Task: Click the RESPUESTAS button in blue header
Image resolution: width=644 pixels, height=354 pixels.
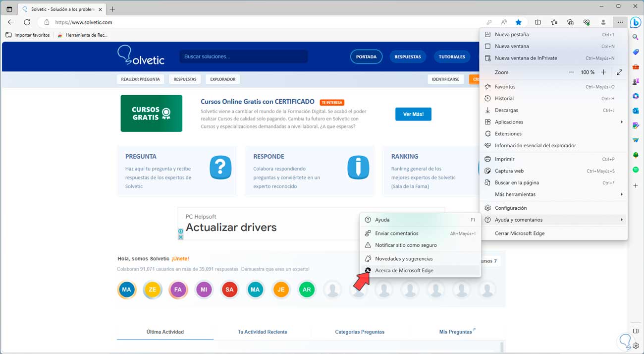Action: [408, 57]
